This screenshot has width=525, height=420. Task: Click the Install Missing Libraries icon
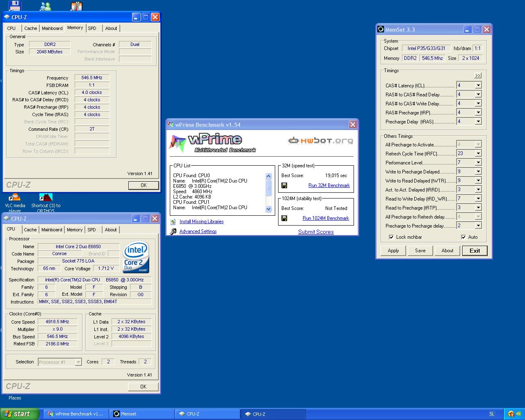[173, 221]
